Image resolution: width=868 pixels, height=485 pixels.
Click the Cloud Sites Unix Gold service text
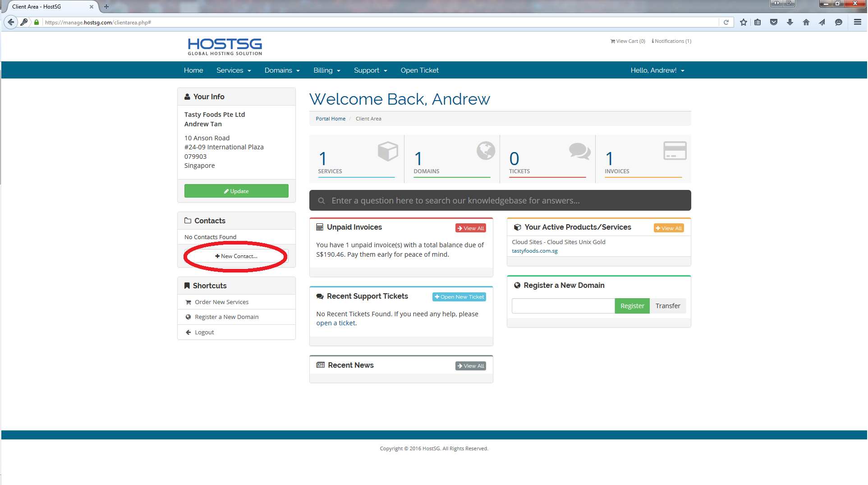click(x=559, y=242)
